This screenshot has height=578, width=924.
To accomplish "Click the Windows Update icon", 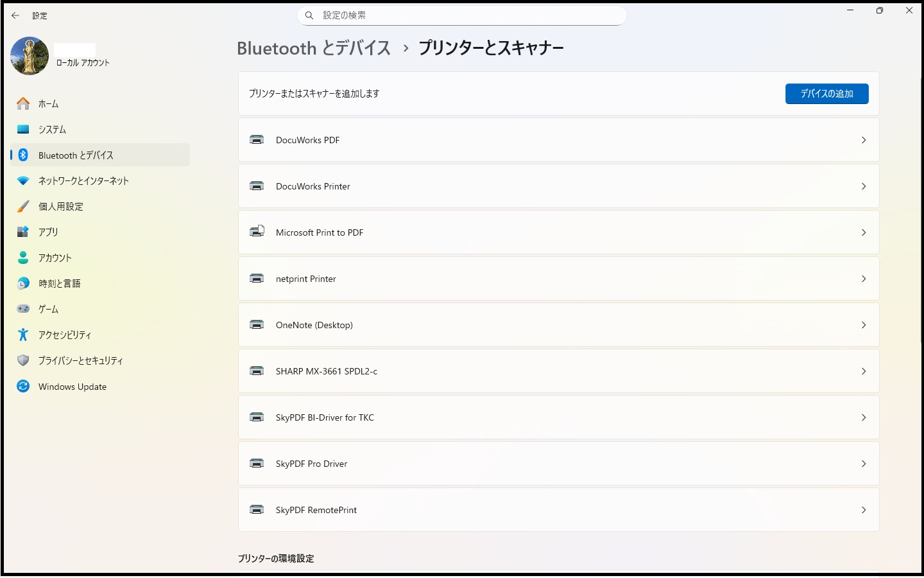I will [23, 386].
